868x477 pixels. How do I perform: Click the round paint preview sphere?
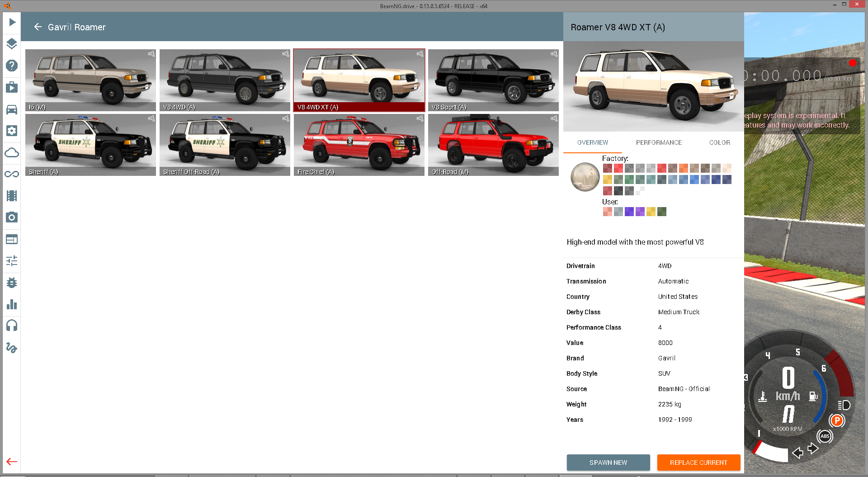tap(585, 177)
